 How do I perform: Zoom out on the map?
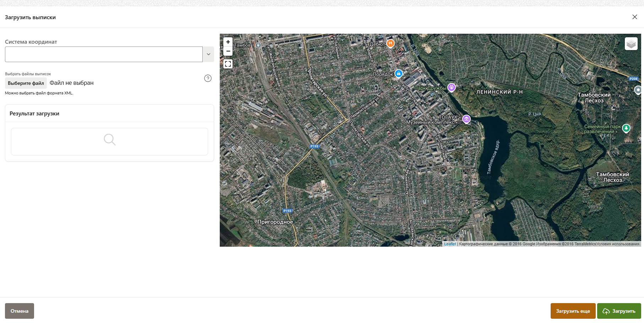(x=228, y=51)
